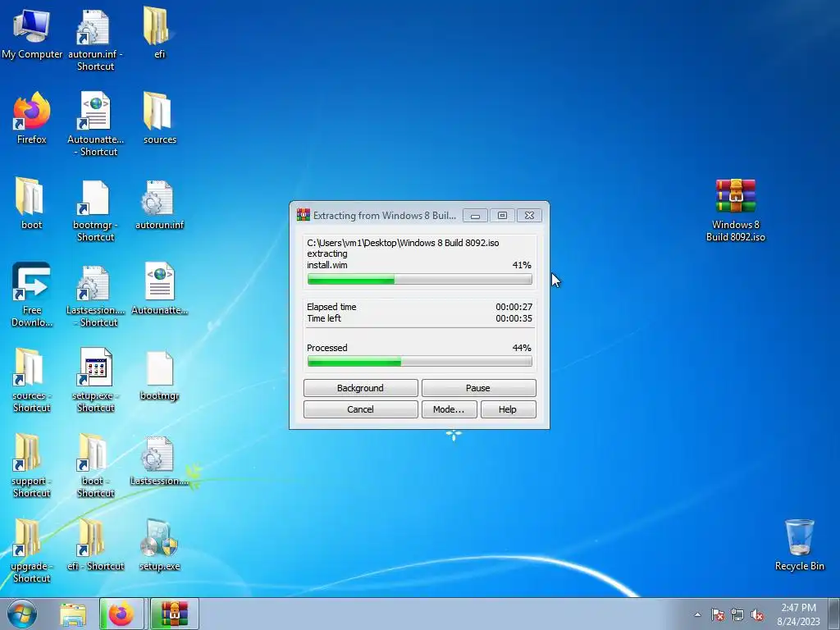
Task: Switch to Firefox taskbar button
Action: pyautogui.click(x=121, y=614)
